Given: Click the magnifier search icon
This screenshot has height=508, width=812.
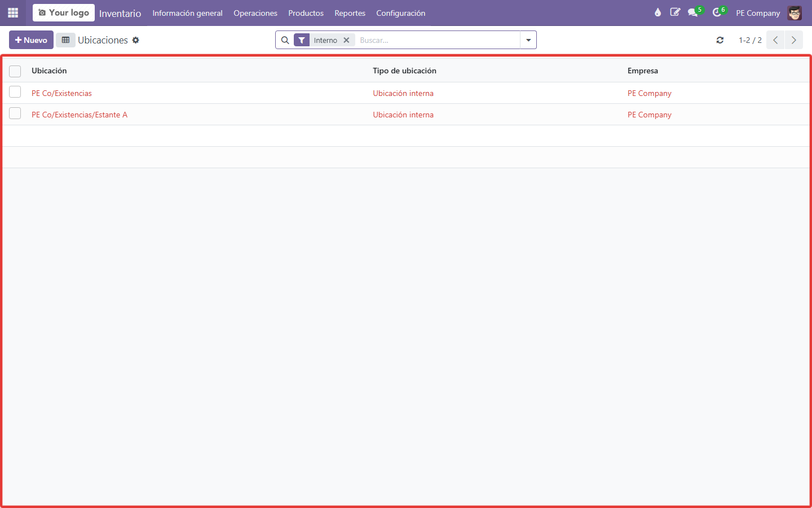Looking at the screenshot, I should (x=285, y=40).
